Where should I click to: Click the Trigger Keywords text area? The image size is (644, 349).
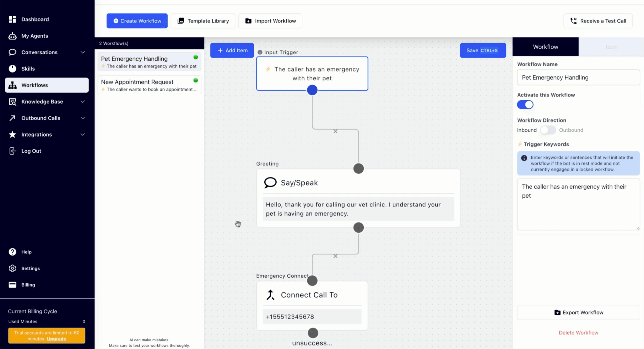pyautogui.click(x=578, y=204)
